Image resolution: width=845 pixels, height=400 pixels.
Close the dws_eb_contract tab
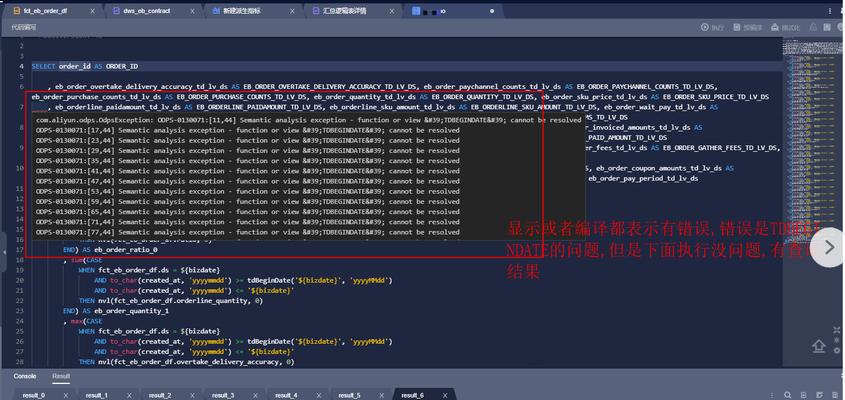(193, 11)
